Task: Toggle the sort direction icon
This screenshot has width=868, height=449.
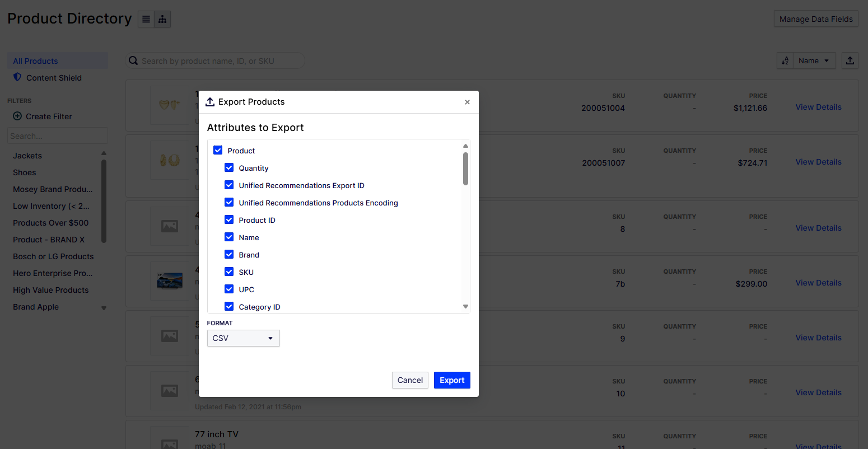Action: coord(785,60)
